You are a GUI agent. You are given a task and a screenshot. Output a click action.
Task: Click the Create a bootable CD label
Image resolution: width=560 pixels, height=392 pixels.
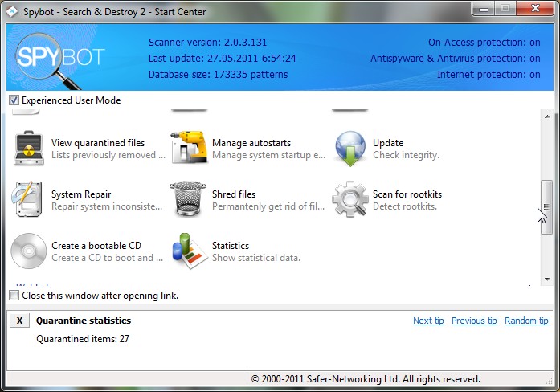click(x=96, y=246)
